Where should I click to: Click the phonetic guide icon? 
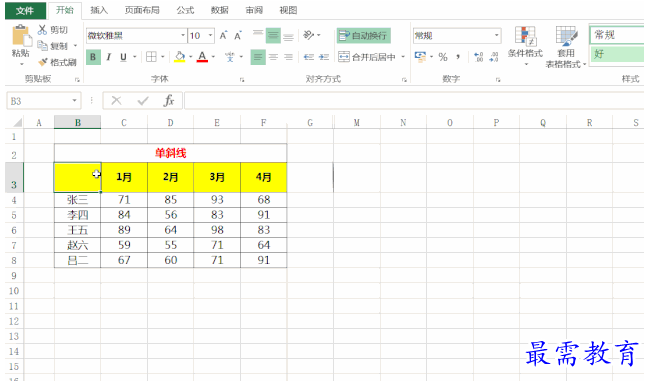point(230,57)
